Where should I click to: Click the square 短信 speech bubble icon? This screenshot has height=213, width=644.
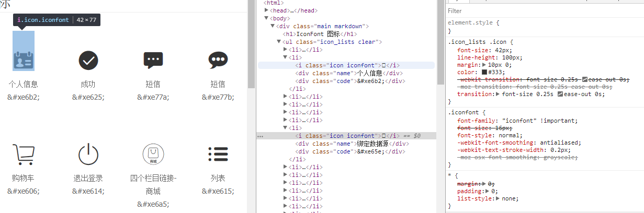pos(153,61)
